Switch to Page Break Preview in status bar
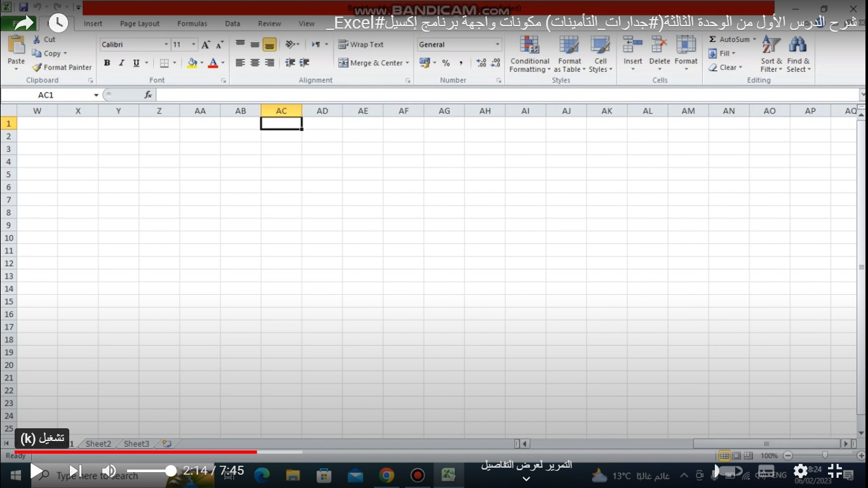 point(748,456)
